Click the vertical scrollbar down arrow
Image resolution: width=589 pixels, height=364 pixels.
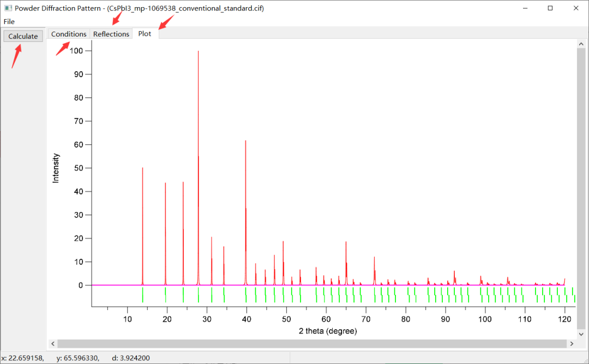[x=581, y=334]
